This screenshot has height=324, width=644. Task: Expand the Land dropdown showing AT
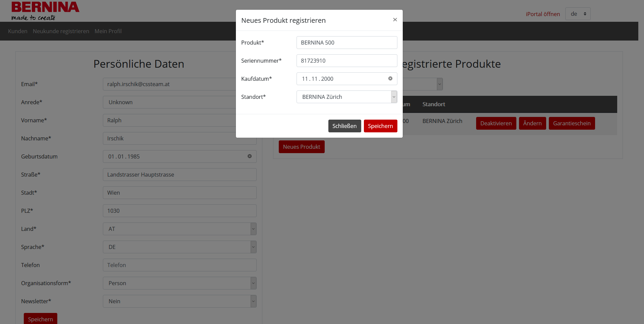click(x=180, y=229)
